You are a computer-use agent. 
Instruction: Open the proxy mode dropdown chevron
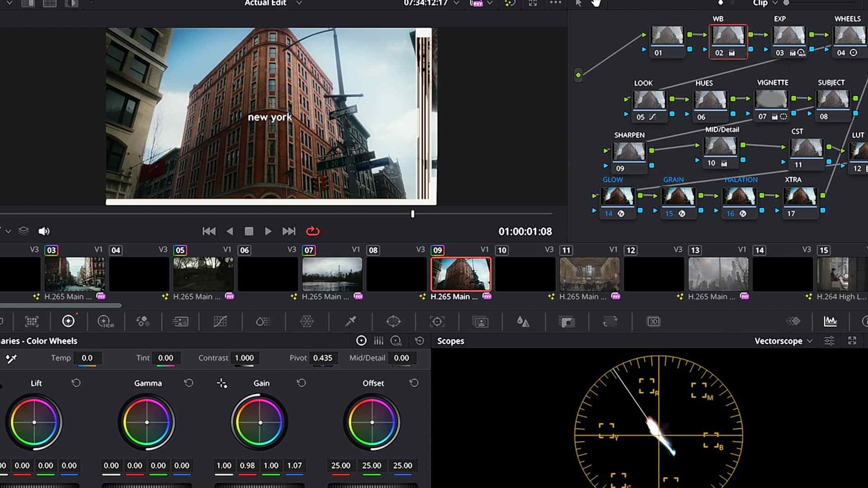click(490, 3)
